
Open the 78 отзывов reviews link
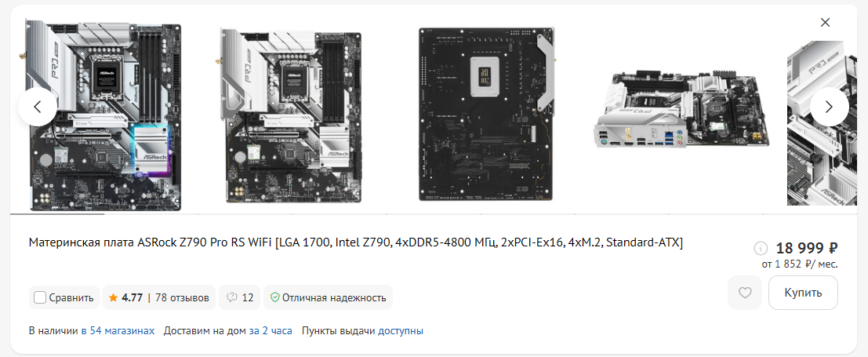pos(182,297)
